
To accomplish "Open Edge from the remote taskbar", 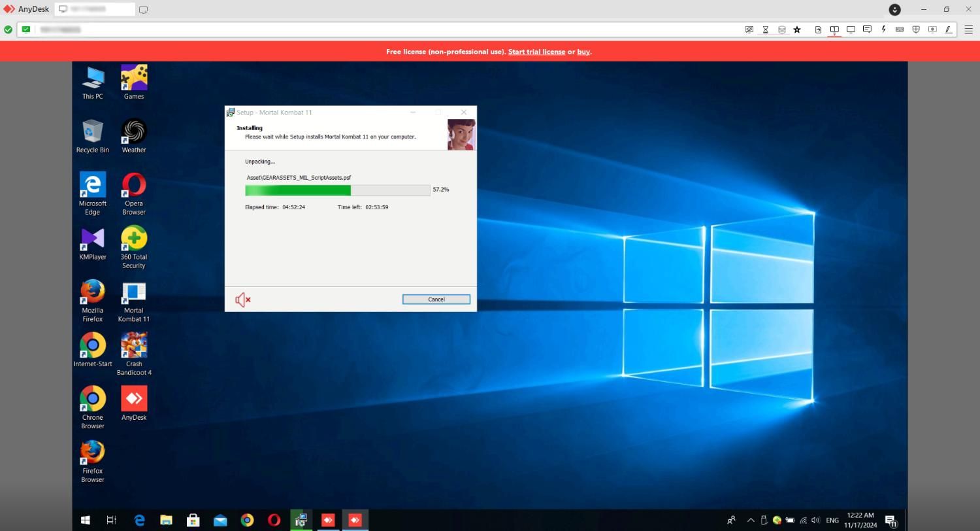I will pyautogui.click(x=139, y=521).
